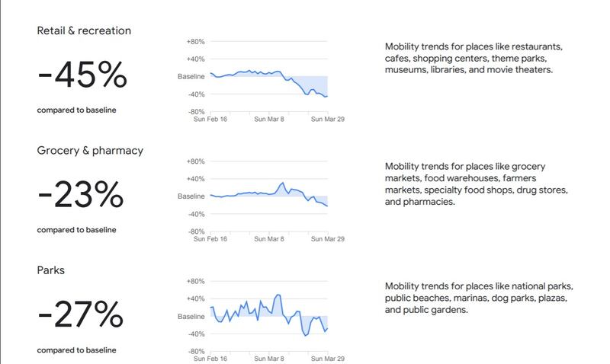This screenshot has height=364, width=610.
Task: Click the +80% label on retail chart
Action: [x=195, y=41]
